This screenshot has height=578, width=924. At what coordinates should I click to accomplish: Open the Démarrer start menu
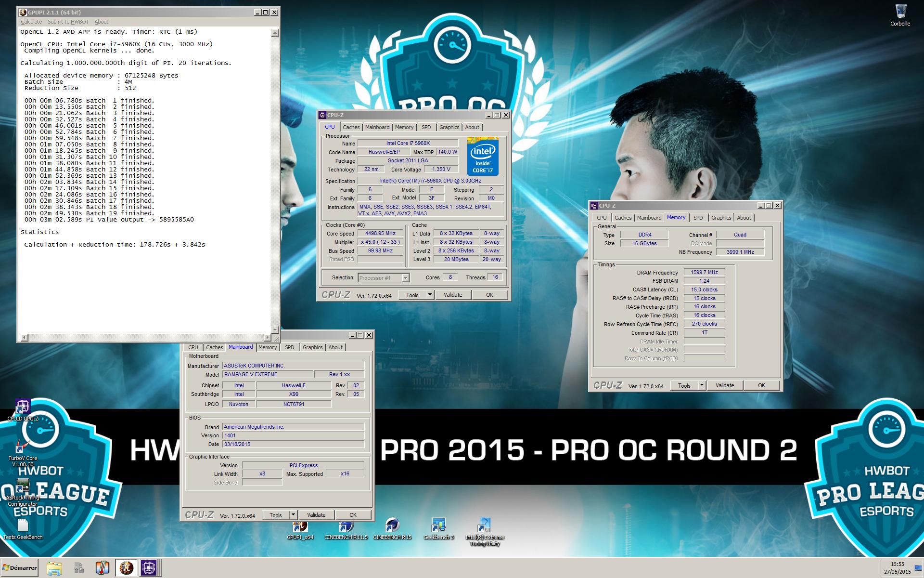tap(19, 568)
